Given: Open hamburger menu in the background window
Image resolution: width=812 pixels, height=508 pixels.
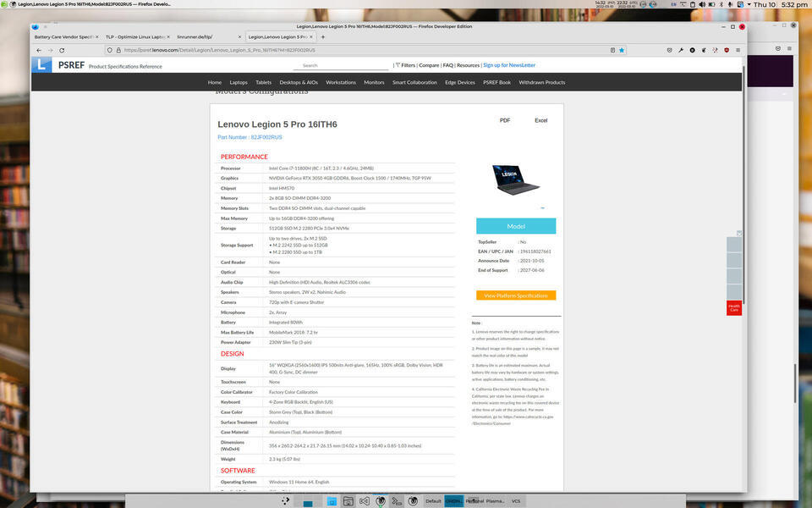Looking at the screenshot, I should (x=789, y=49).
